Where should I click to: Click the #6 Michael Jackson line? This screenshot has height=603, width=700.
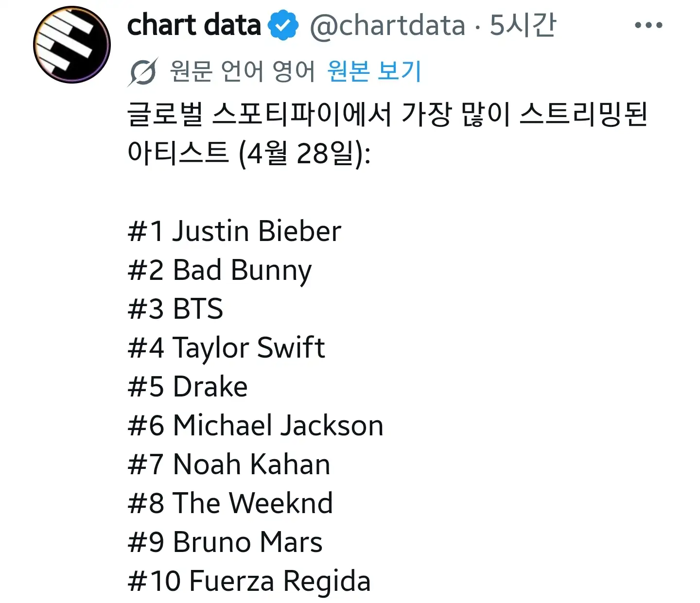tap(256, 426)
